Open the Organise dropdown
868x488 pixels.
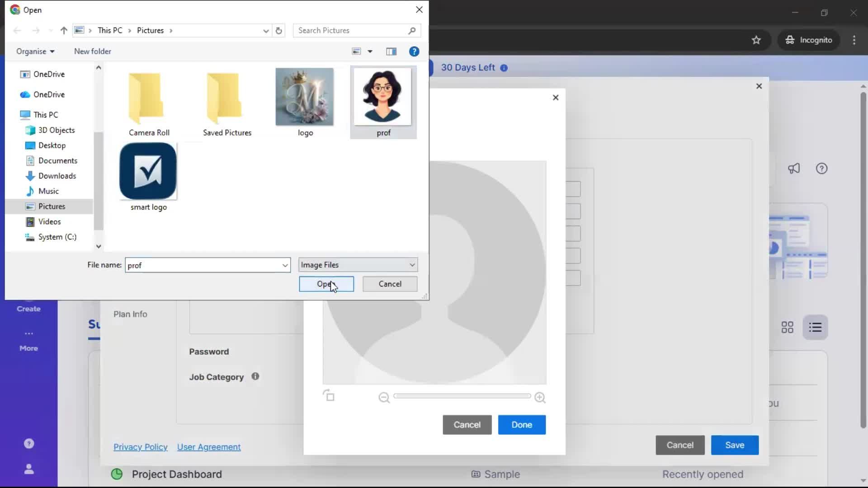(35, 51)
